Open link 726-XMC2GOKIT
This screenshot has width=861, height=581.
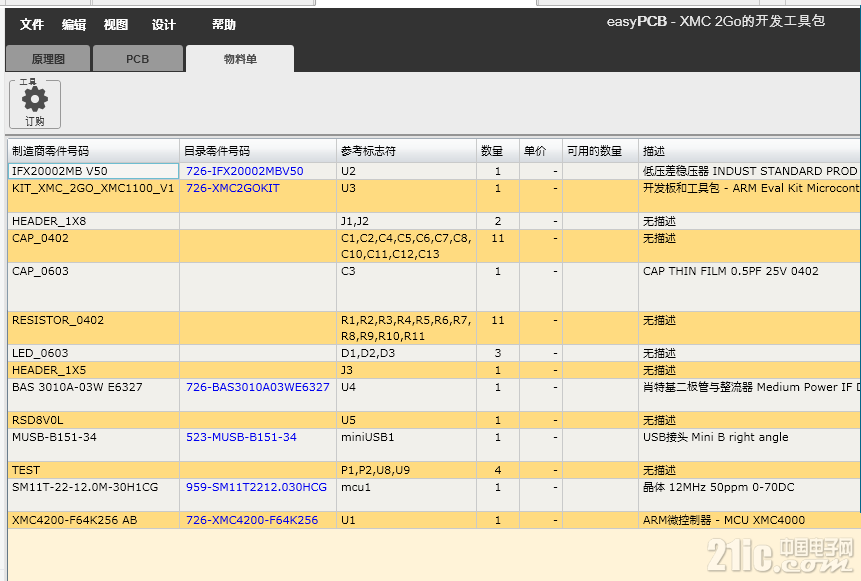(x=233, y=188)
